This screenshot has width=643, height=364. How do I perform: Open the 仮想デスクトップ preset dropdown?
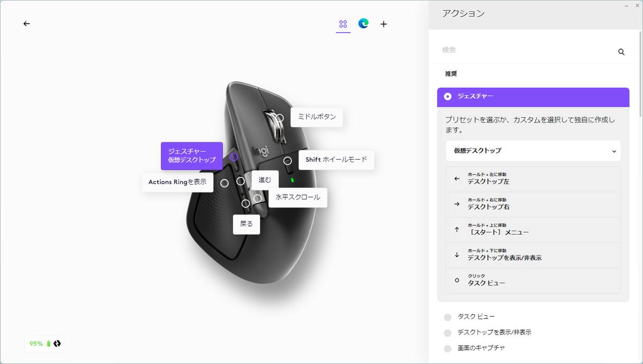click(533, 151)
